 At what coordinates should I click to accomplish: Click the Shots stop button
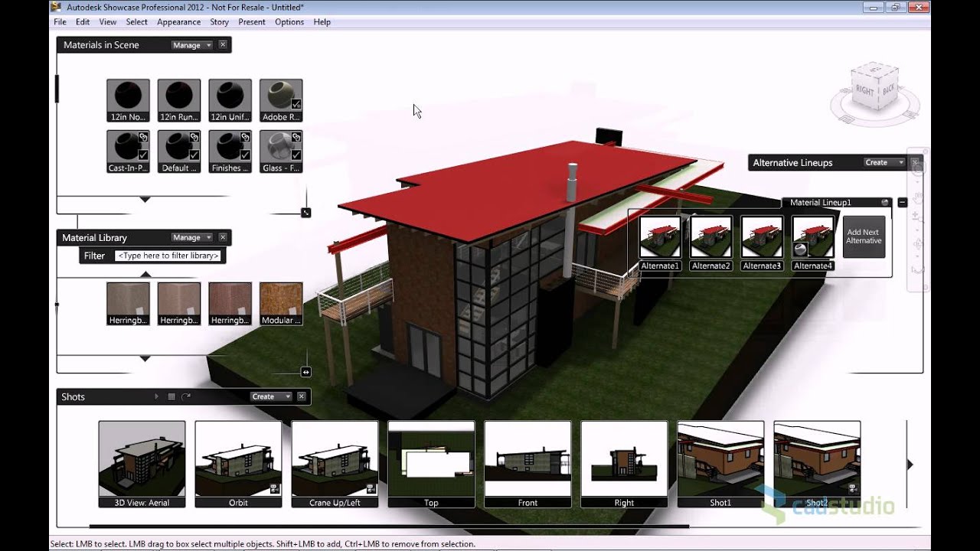(171, 396)
